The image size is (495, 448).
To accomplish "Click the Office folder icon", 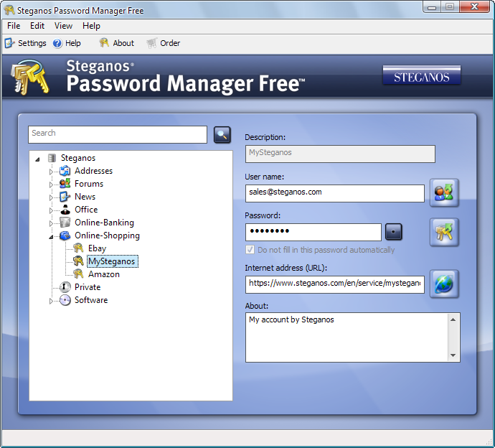I will pos(65,210).
